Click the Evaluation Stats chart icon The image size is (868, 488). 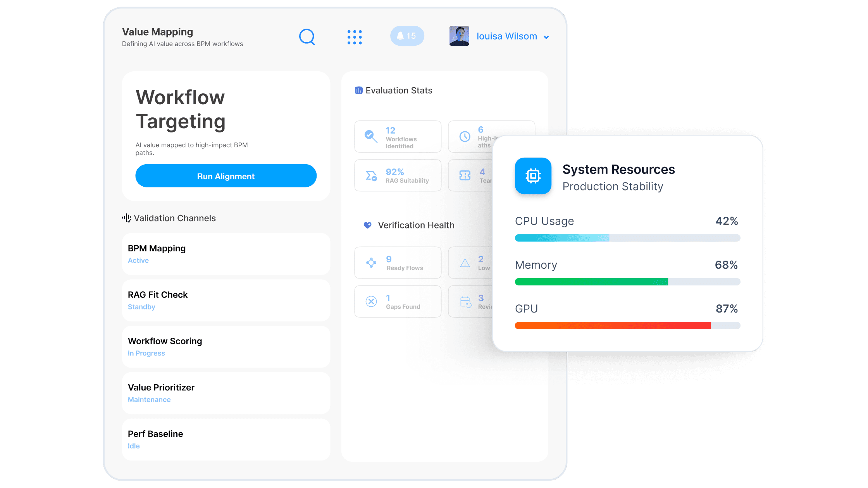[358, 90]
